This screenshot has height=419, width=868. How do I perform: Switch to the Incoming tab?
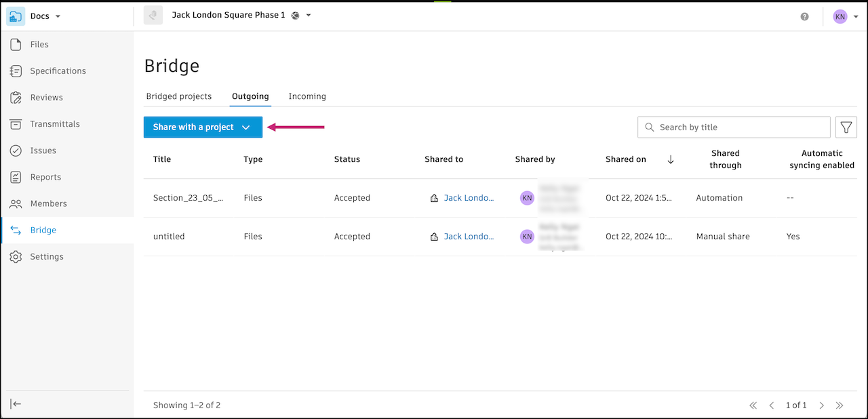point(307,96)
